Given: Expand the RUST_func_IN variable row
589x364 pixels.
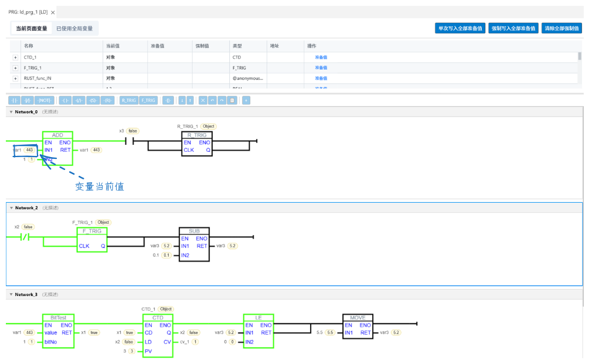Looking at the screenshot, I should 15,79.
